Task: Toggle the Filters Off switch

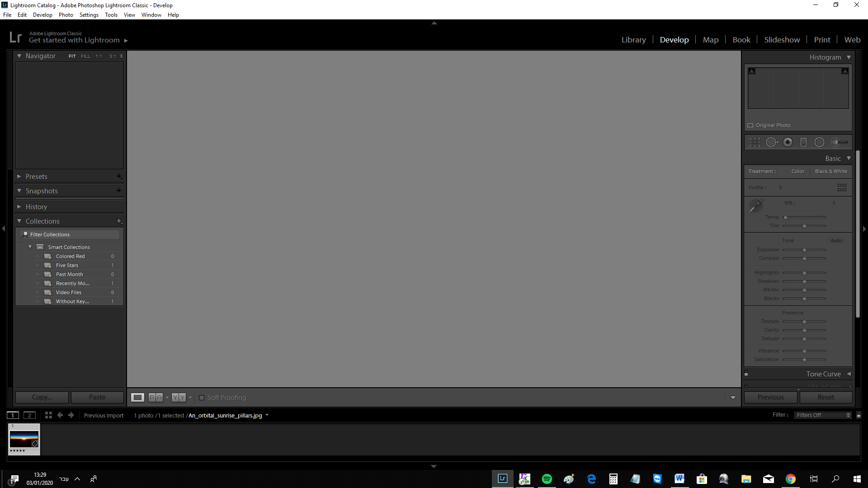Action: click(822, 415)
